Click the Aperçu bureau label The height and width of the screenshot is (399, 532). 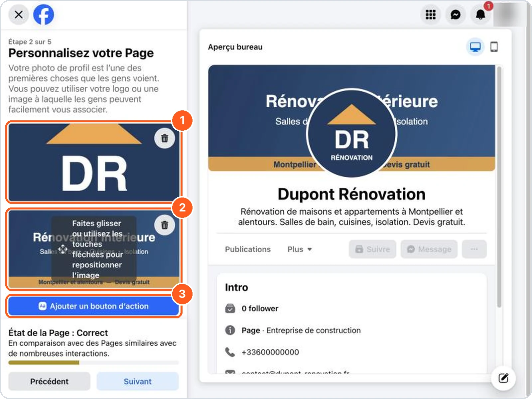coord(235,47)
